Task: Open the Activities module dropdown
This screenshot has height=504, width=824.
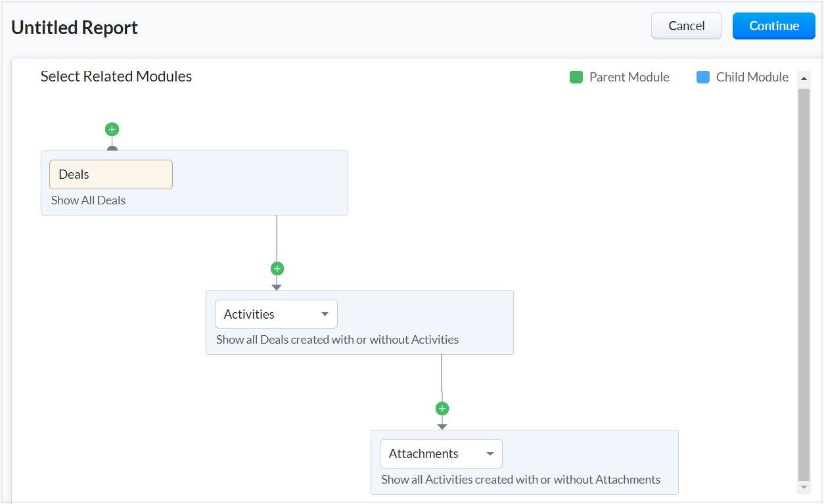Action: [276, 314]
